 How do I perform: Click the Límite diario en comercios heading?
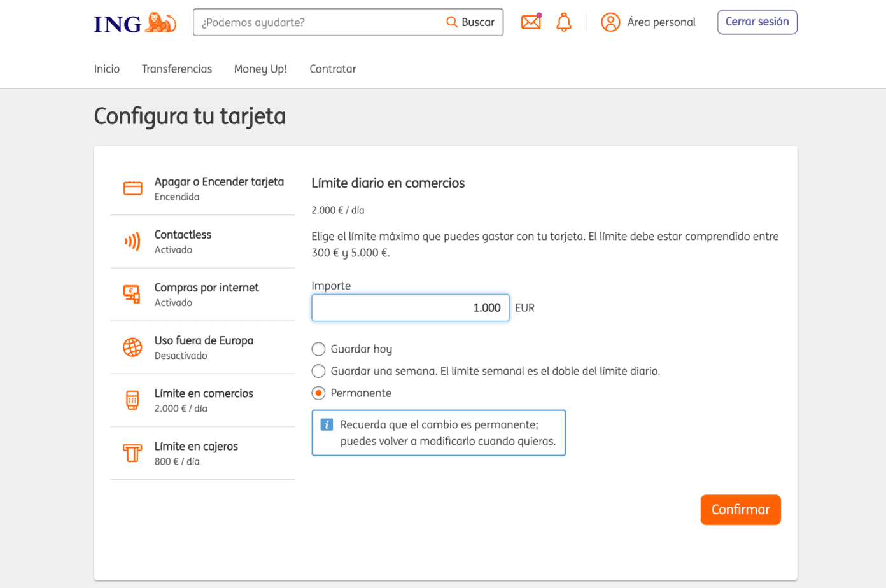coord(388,183)
